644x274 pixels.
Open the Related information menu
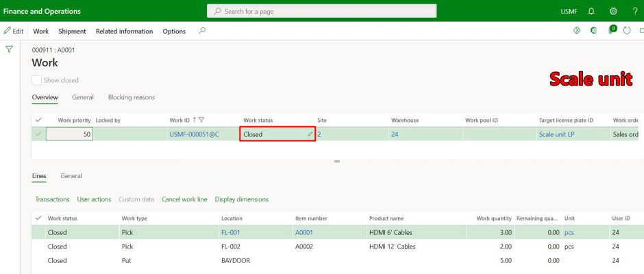pyautogui.click(x=125, y=32)
